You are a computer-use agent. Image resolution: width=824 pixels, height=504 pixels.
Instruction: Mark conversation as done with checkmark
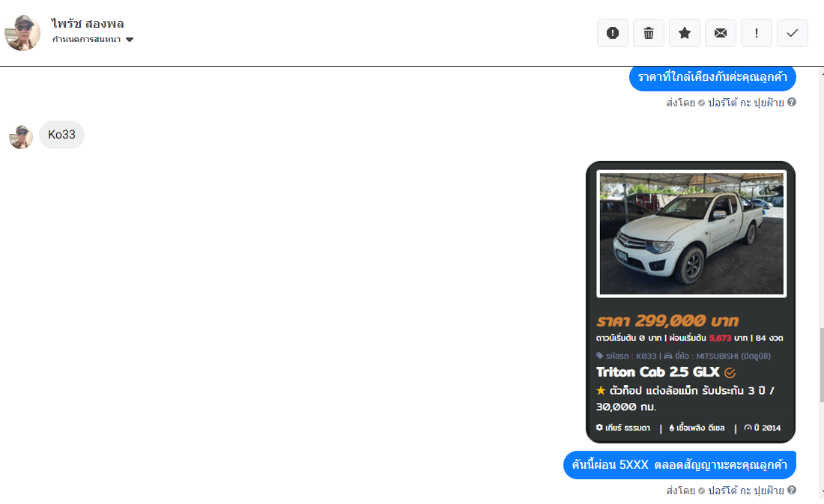tap(793, 33)
